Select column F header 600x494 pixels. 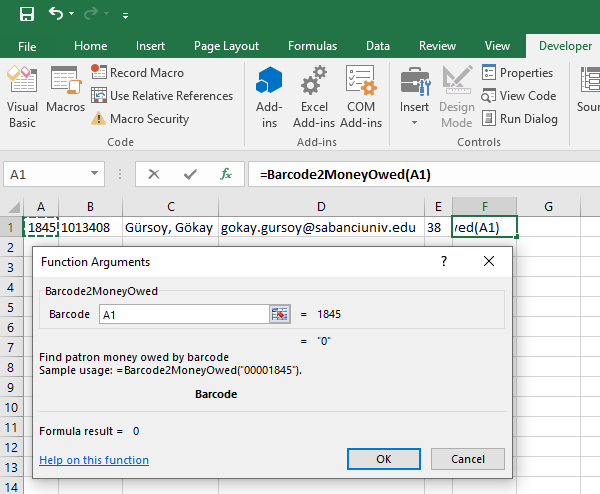coord(484,207)
